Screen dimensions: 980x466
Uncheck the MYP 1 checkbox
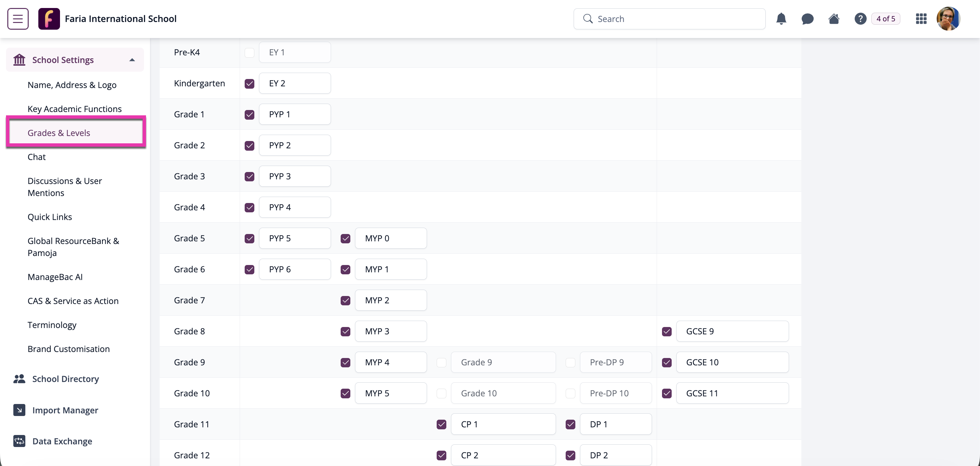click(345, 270)
